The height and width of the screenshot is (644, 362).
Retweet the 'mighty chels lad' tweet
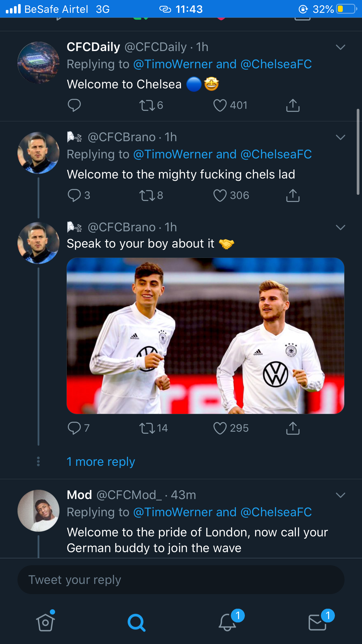tap(147, 195)
